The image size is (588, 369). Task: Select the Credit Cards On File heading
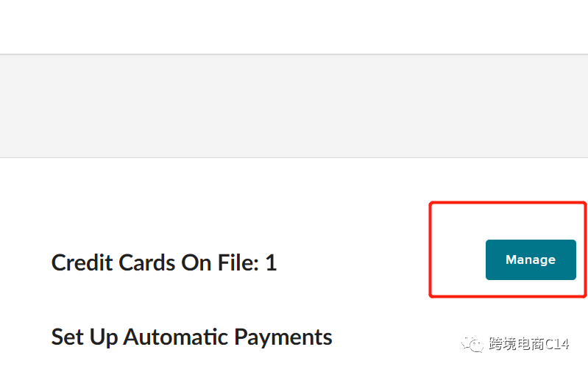[164, 262]
